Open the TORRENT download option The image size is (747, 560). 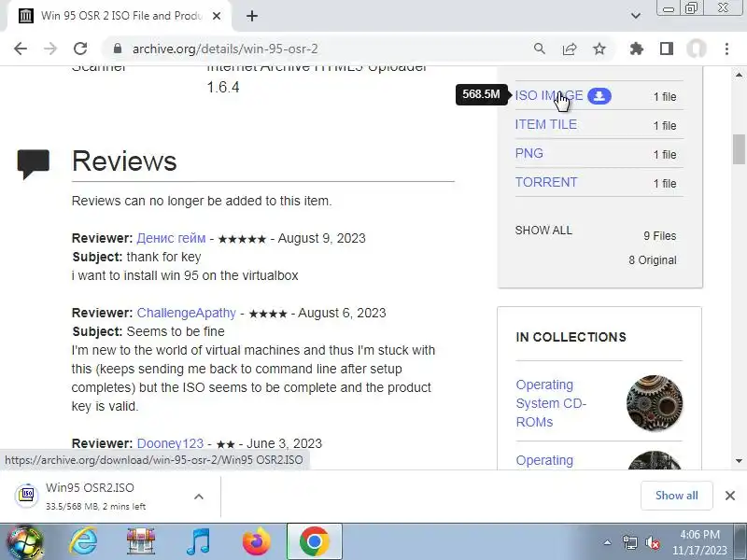point(546,182)
